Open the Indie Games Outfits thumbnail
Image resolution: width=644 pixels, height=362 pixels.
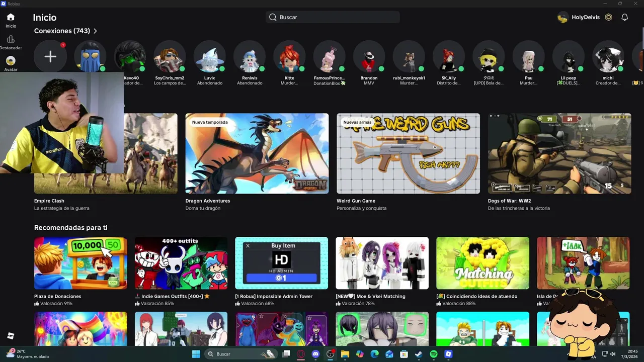click(x=181, y=263)
